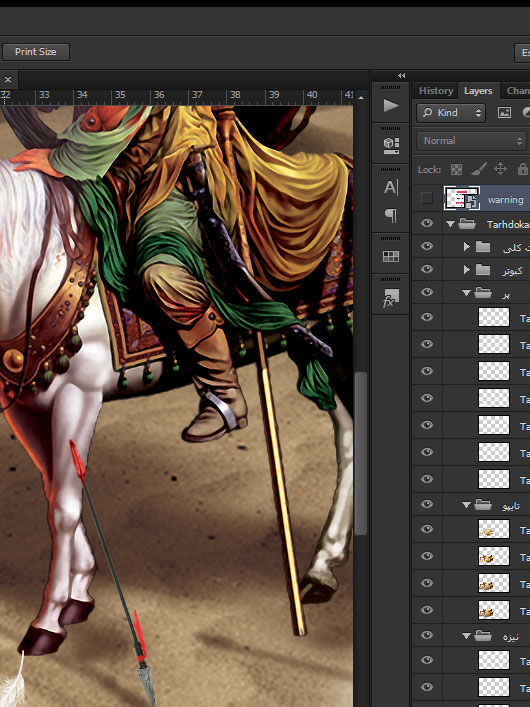
Task: Click the scroll up arrow above canvas scrollbar
Action: click(x=360, y=98)
